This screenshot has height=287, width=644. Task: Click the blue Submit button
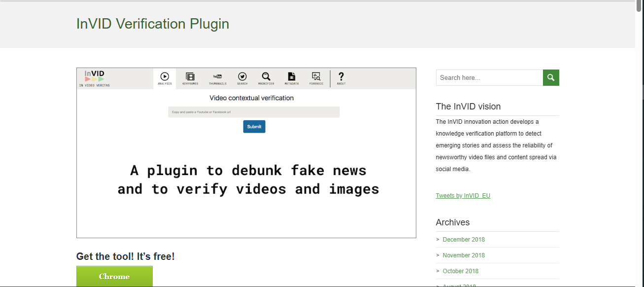pyautogui.click(x=254, y=127)
